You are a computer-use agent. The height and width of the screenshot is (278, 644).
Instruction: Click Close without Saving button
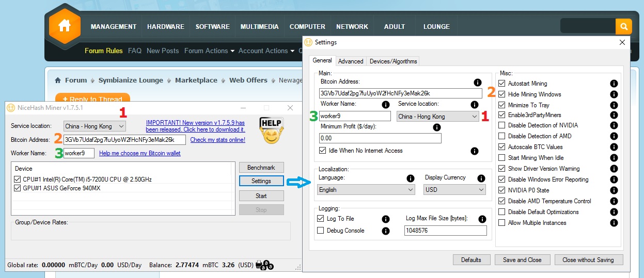pos(588,259)
